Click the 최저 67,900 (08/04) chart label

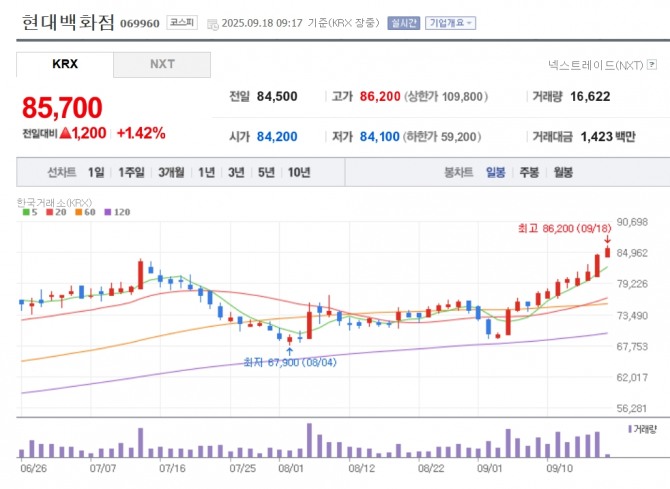pos(290,362)
